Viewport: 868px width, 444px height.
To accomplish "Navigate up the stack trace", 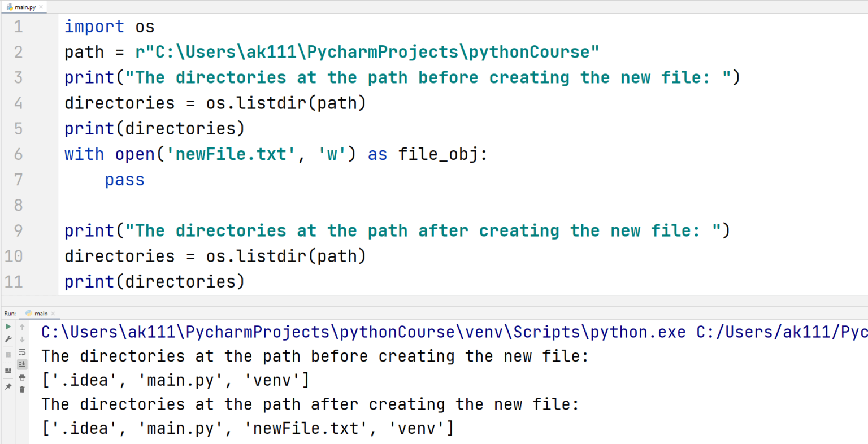I will [22, 327].
